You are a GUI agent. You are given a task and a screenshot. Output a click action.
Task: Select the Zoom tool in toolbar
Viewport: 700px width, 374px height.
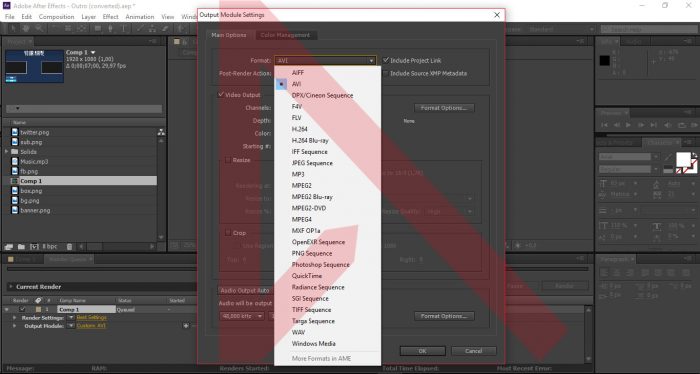click(39, 29)
